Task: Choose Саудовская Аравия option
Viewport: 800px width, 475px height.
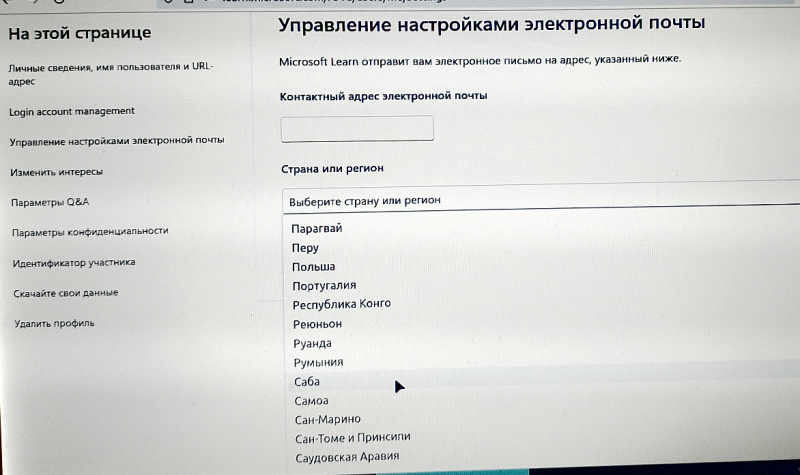Action: coord(347,457)
